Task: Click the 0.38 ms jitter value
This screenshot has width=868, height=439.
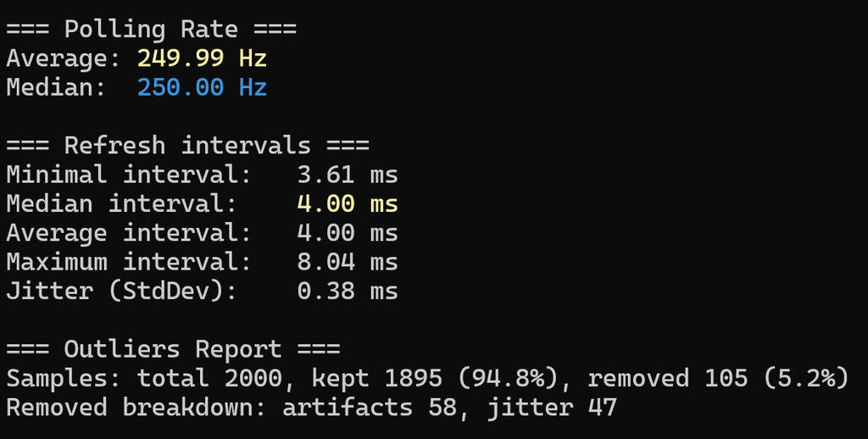Action: (x=347, y=291)
